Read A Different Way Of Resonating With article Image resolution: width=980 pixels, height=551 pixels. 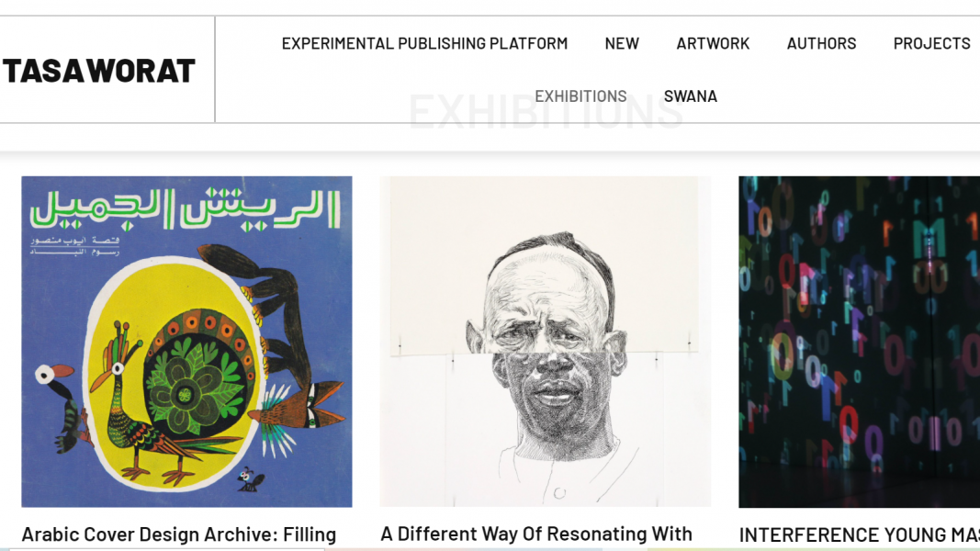[x=536, y=534]
